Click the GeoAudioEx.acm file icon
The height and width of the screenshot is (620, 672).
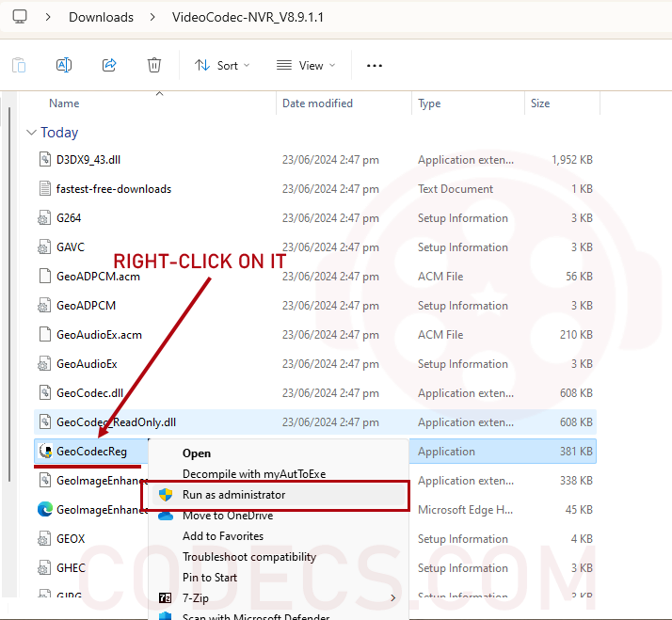(44, 334)
